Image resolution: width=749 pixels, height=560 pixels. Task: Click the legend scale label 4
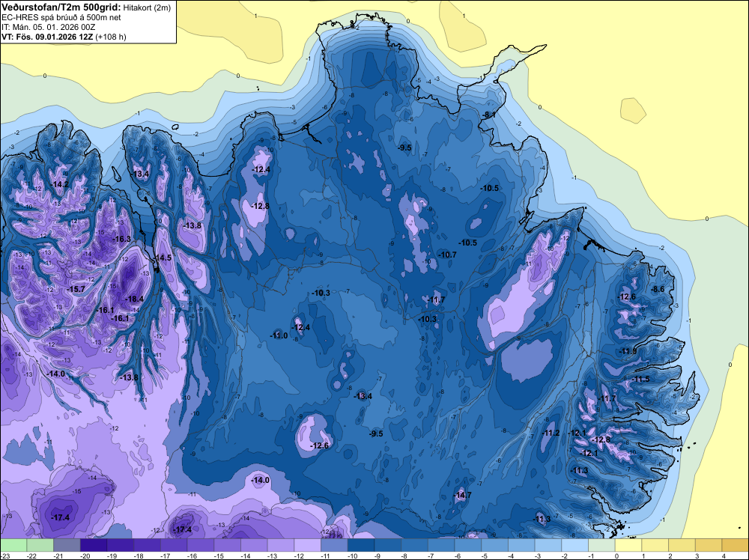tap(724, 556)
